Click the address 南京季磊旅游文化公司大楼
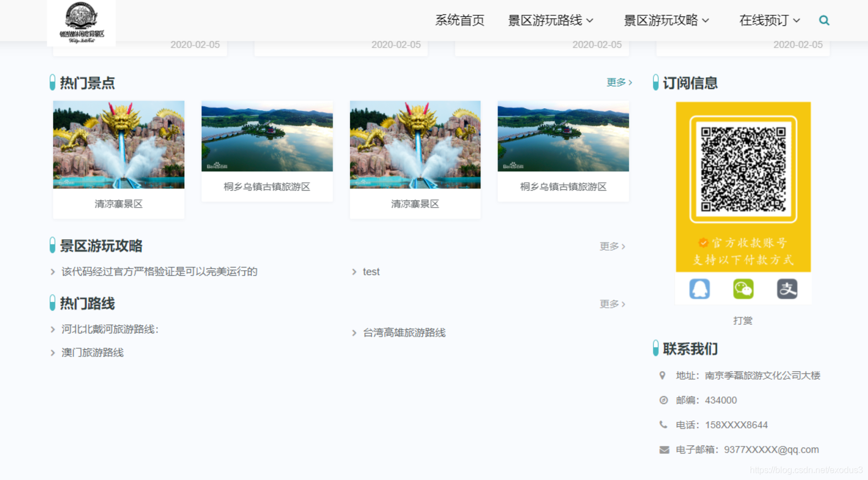The image size is (868, 480). [762, 376]
